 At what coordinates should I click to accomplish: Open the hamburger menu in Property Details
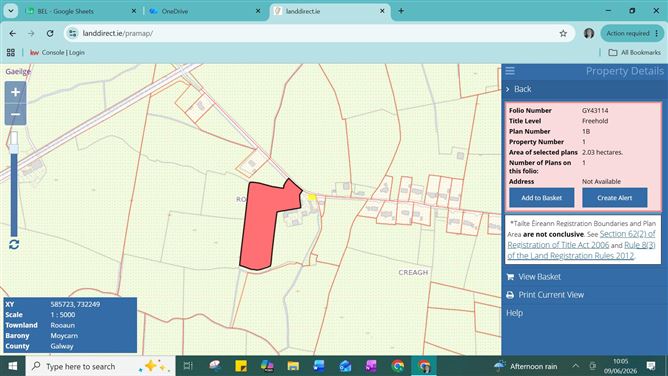pyautogui.click(x=510, y=71)
